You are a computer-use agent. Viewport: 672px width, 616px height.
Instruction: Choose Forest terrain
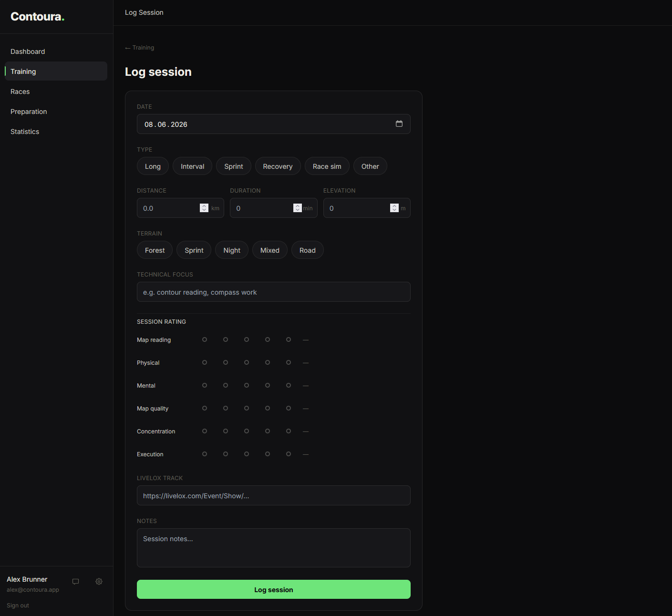pos(155,250)
